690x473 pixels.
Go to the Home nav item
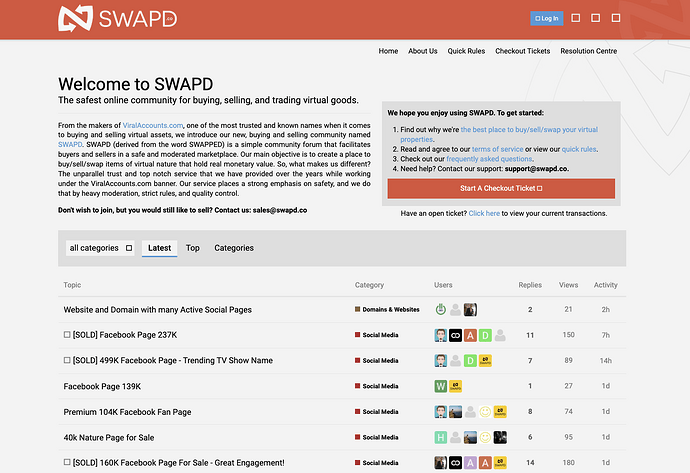tap(388, 51)
